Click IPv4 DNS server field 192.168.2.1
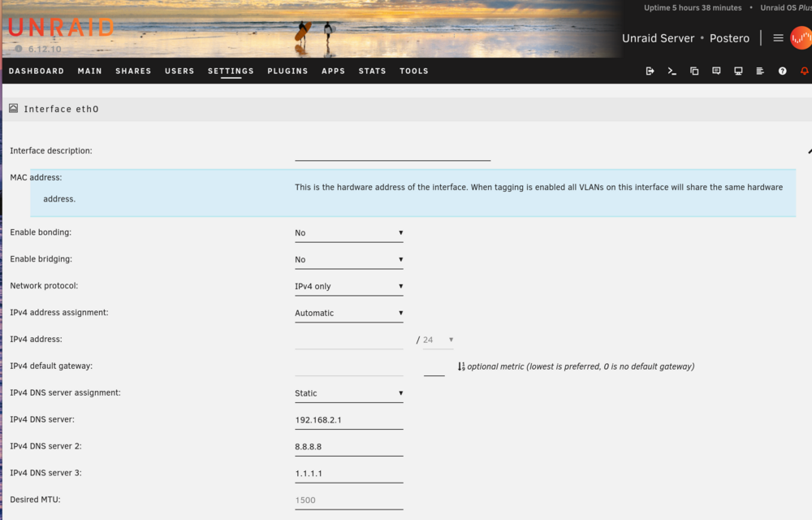This screenshot has width=812, height=520. click(349, 420)
